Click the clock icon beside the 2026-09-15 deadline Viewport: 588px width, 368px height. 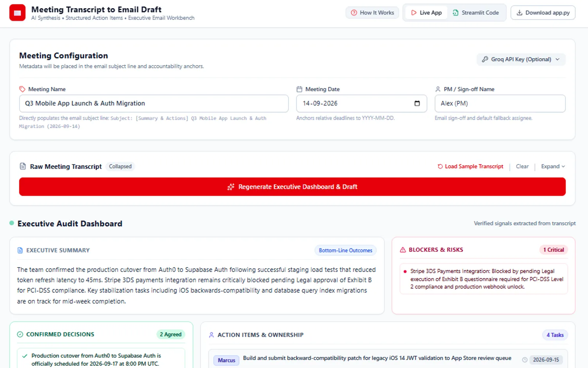525,360
